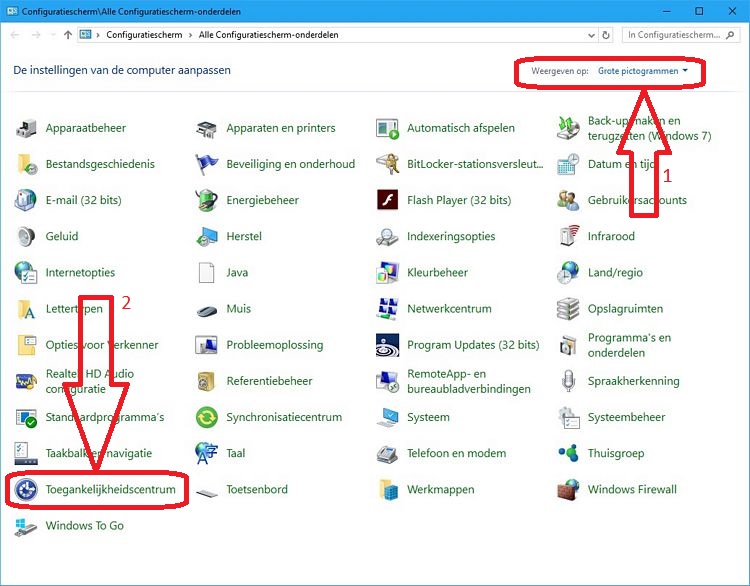
Task: Click the Probleemoplossing icon
Action: (x=207, y=345)
